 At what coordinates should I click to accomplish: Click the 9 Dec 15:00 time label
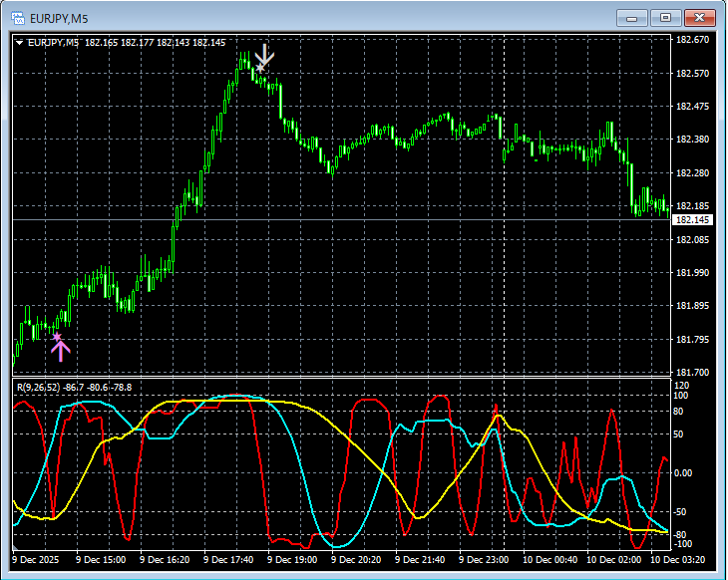click(x=101, y=560)
